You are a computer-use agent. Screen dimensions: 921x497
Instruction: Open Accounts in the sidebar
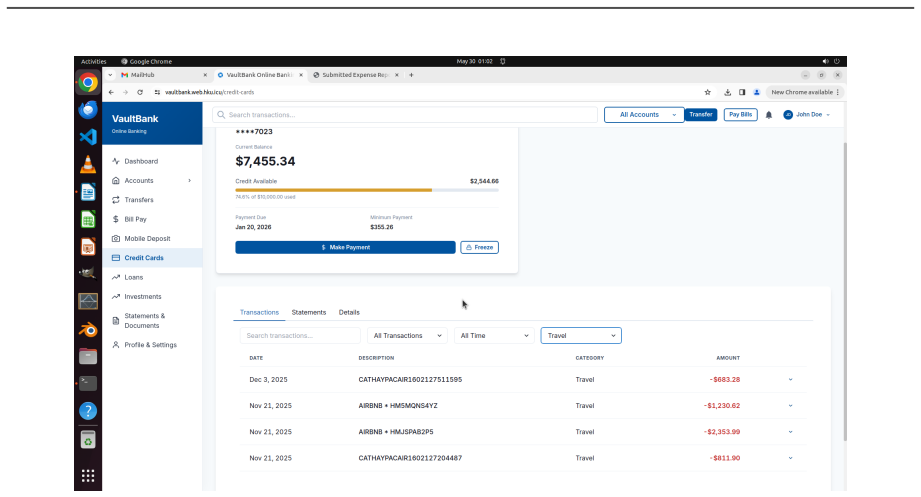[x=152, y=180]
